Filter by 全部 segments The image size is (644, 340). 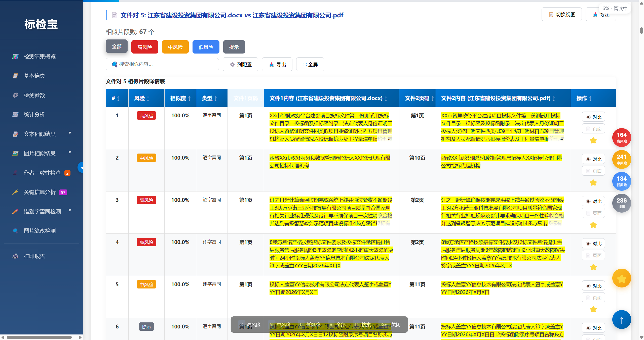[x=117, y=46]
